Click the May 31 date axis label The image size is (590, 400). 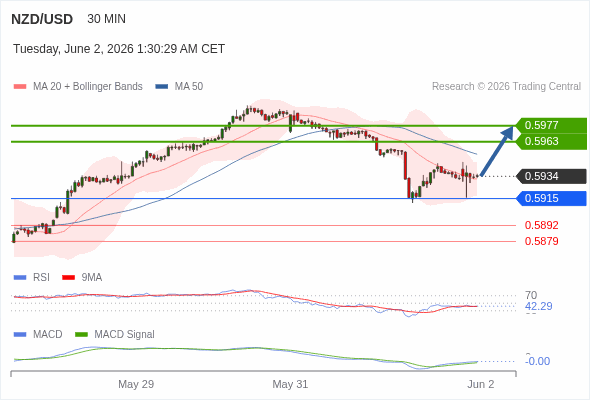click(290, 384)
